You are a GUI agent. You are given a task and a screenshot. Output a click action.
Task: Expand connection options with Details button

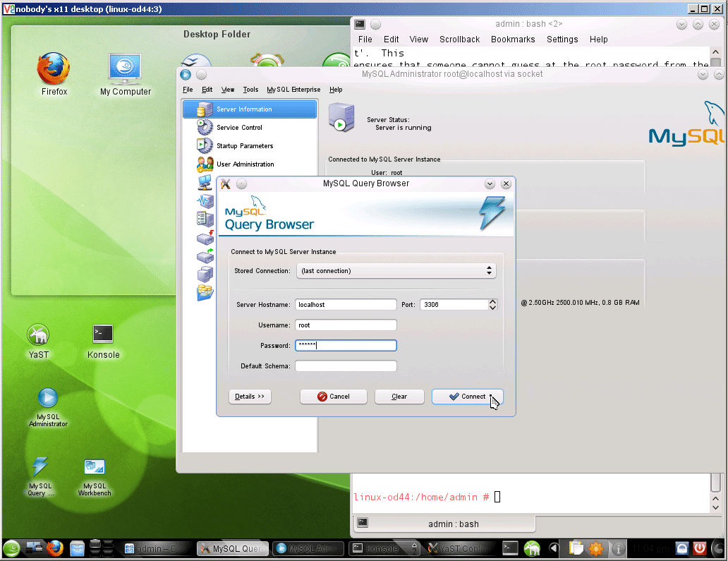(250, 397)
